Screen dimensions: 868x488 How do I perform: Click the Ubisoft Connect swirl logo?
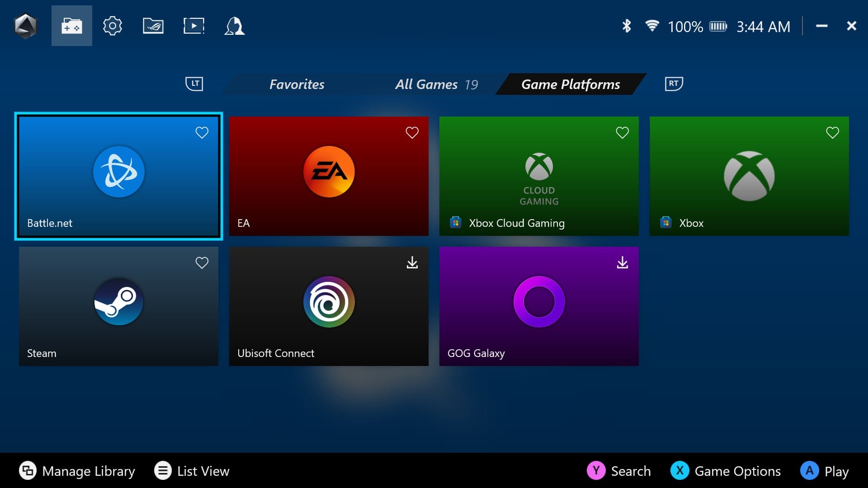tap(329, 302)
